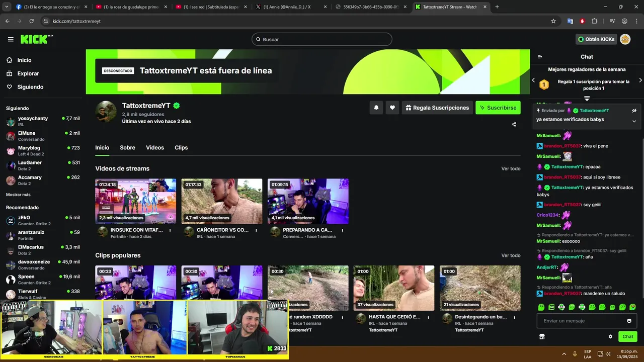
Task: Open the hamburger sidebar menu
Action: pos(11,39)
